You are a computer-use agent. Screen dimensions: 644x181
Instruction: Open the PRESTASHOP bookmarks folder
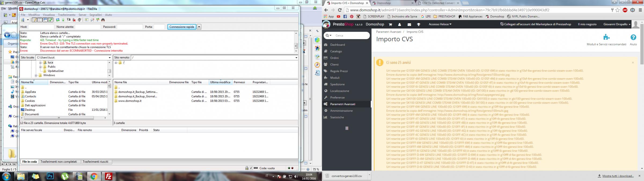(444, 16)
